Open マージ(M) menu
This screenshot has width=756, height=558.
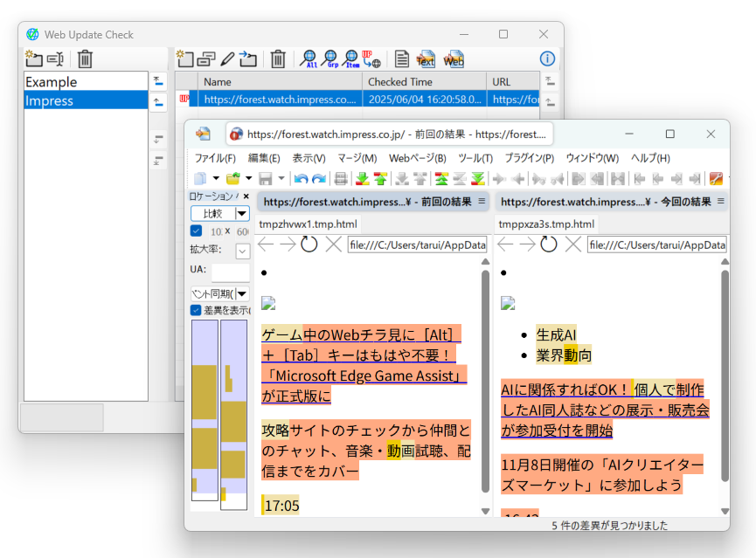point(357,158)
